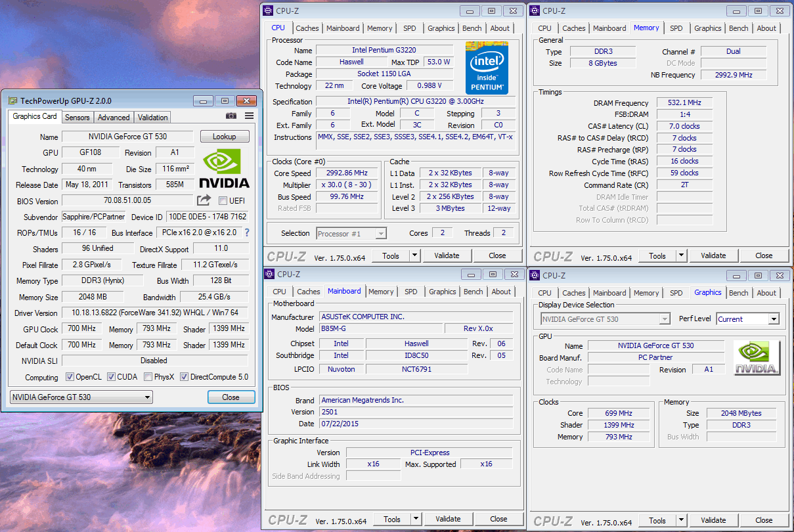Image resolution: width=794 pixels, height=532 pixels.
Task: Click the Subvendor Sapphire/PCPartner field
Action: click(95, 217)
